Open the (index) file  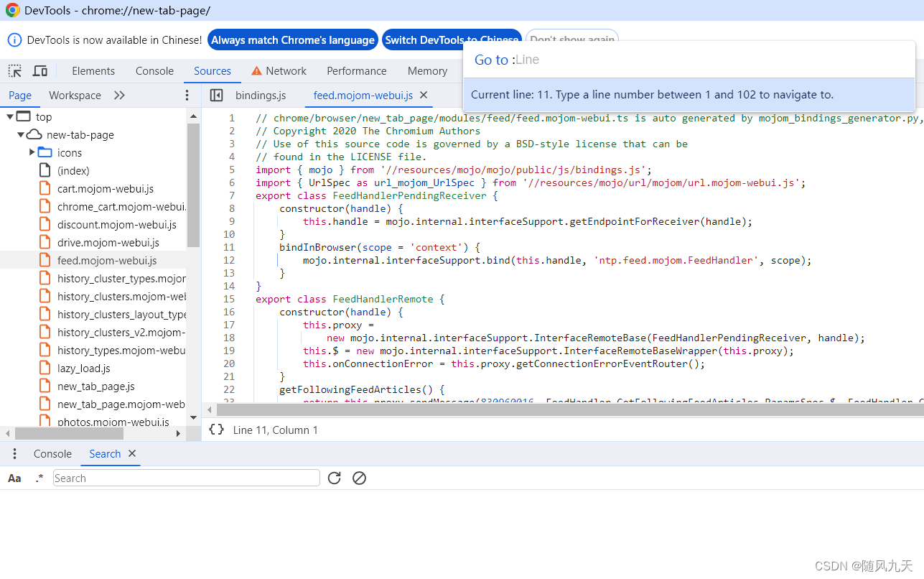point(73,170)
